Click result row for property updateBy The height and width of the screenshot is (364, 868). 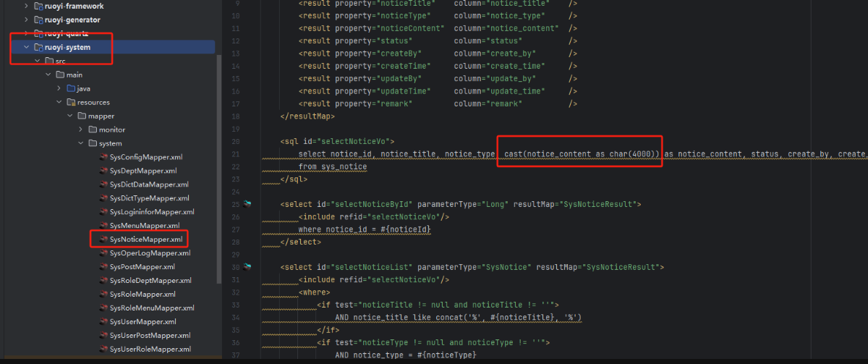coord(438,78)
